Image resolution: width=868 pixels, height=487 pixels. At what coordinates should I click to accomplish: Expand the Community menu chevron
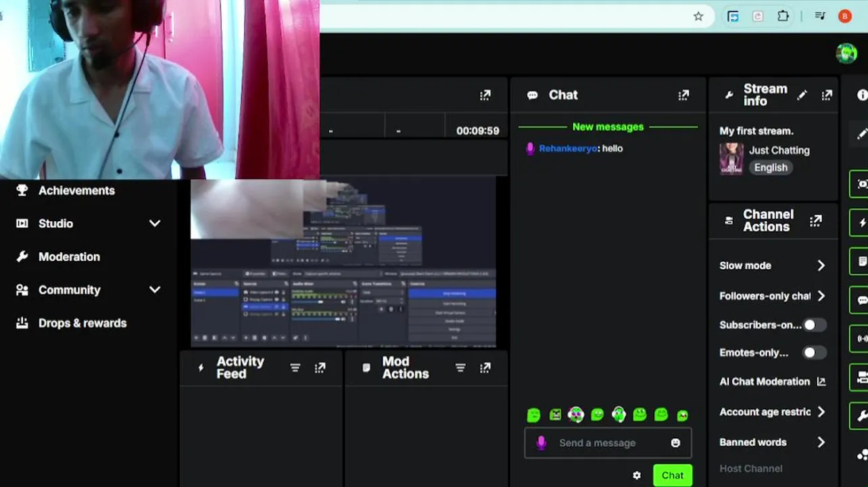coord(155,289)
